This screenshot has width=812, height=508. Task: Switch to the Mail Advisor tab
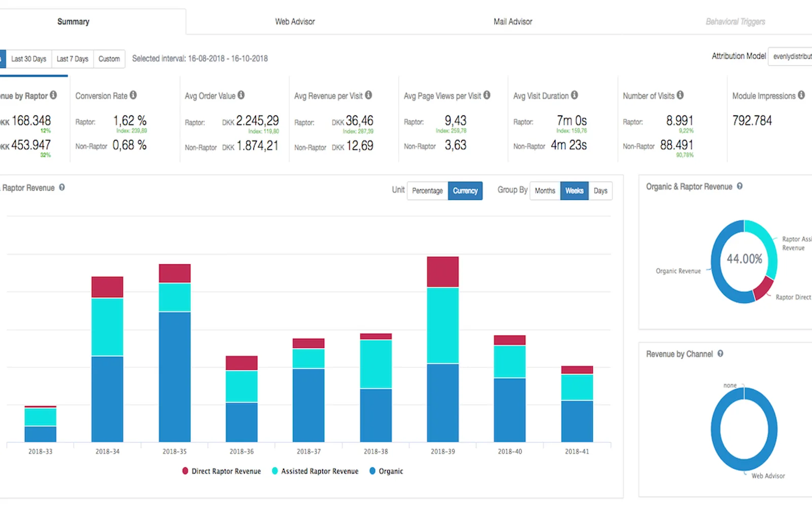(x=513, y=22)
